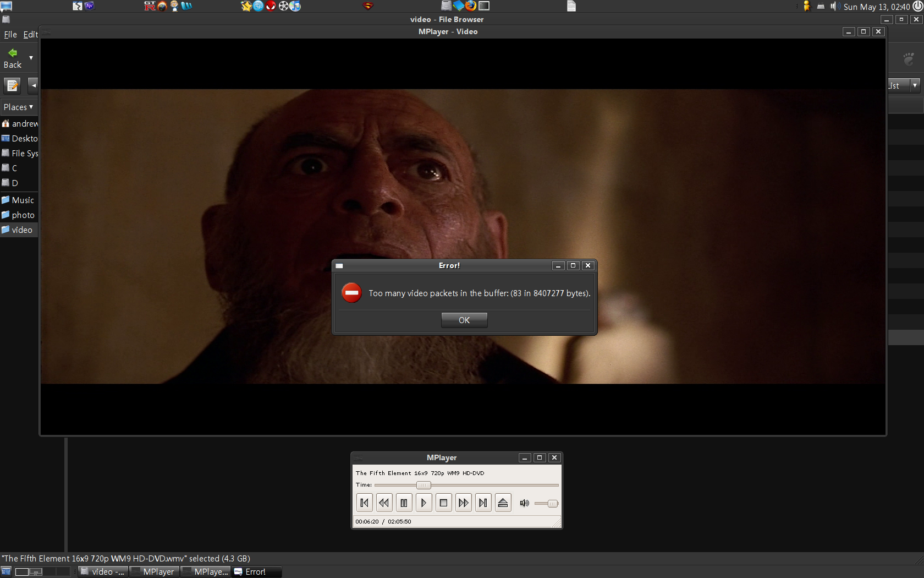
Task: Open the star favorites launcher icon
Action: coord(246,6)
